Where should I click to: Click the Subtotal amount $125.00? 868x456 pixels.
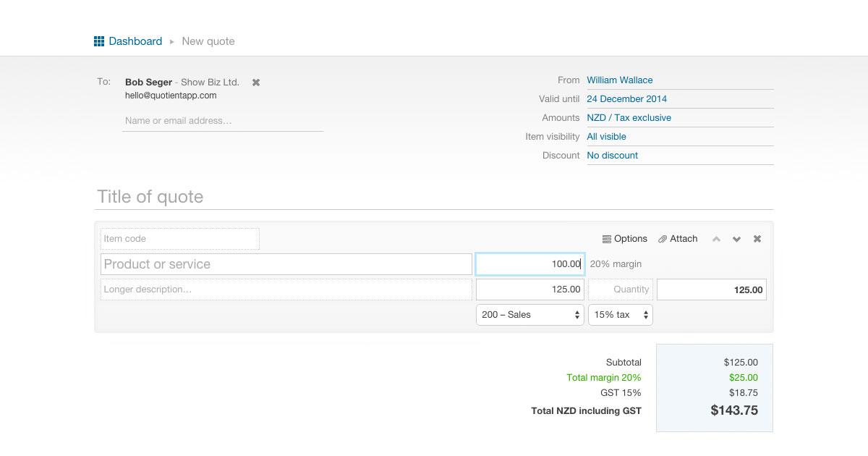741,363
